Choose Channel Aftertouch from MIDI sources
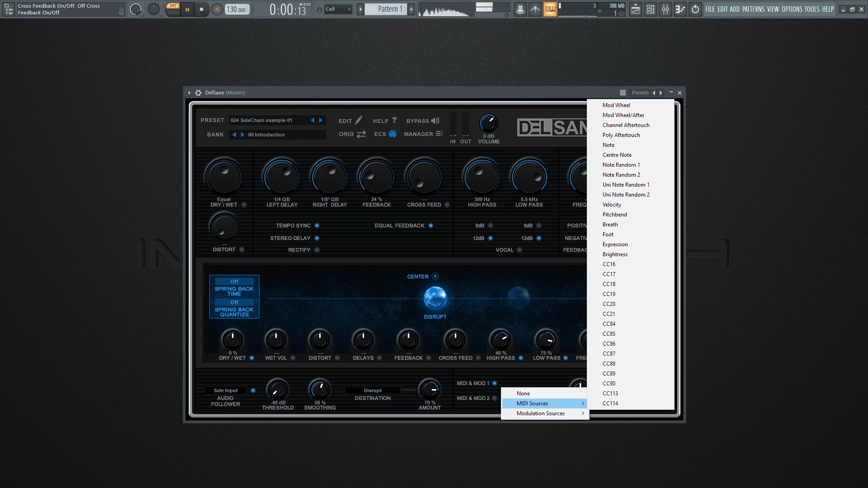The image size is (868, 488). click(631, 125)
